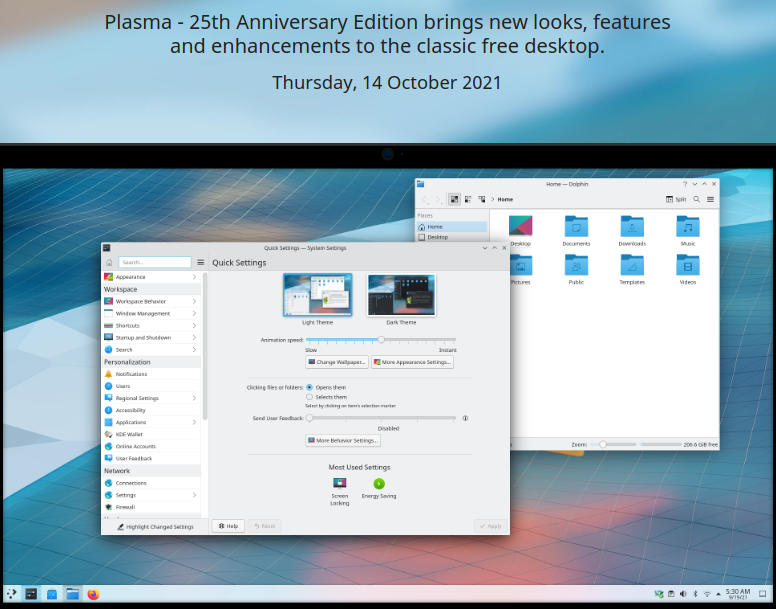
Task: Expand the Shortcuts row chevron
Action: (x=194, y=326)
